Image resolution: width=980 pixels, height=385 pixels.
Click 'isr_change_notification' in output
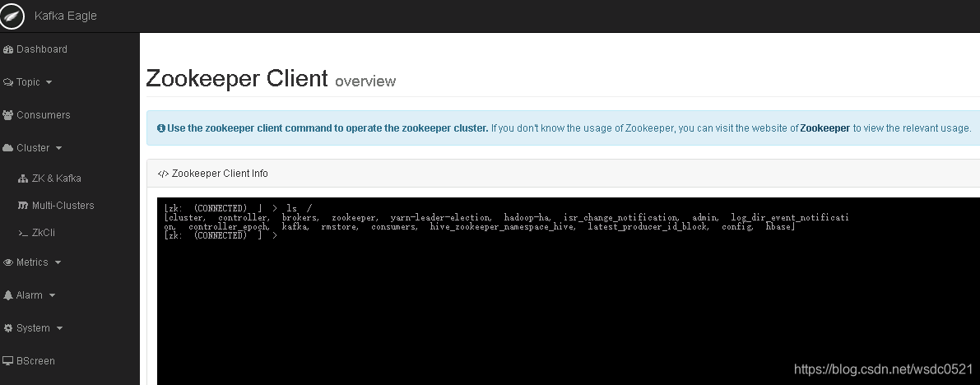click(620, 217)
